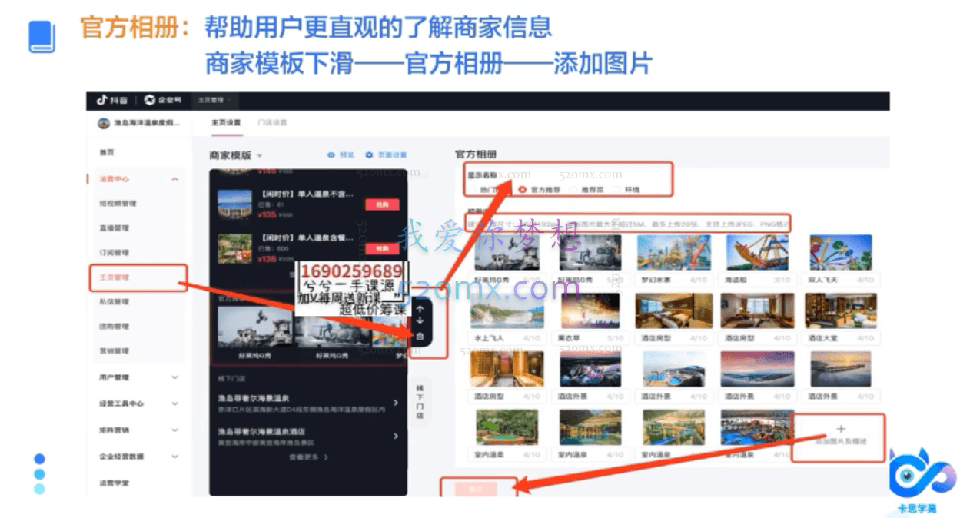Move the module up with the up arrow
Viewport: 980px width, 518px height.
420,308
